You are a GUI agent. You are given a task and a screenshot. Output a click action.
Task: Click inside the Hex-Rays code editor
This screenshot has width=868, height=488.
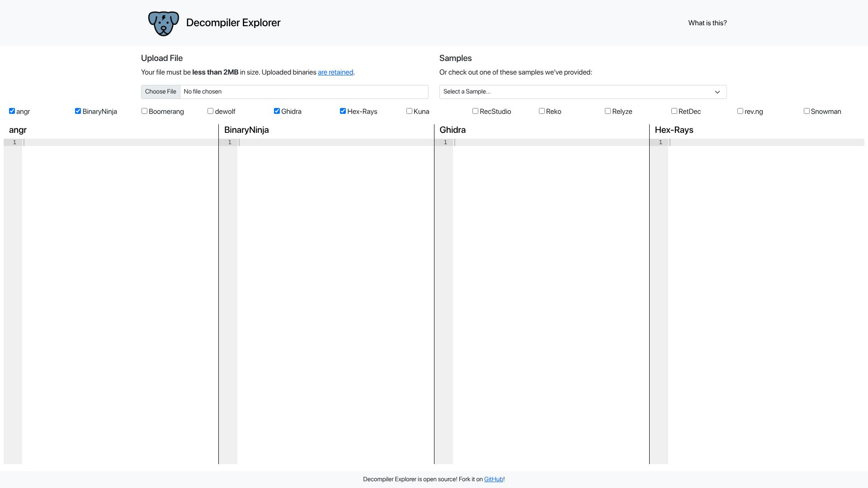pyautogui.click(x=766, y=301)
